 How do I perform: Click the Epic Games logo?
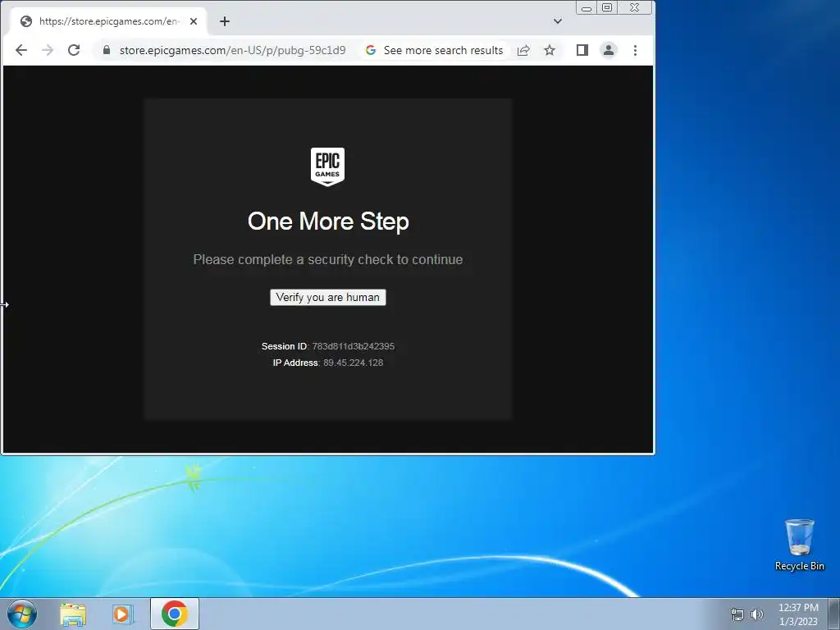click(328, 167)
